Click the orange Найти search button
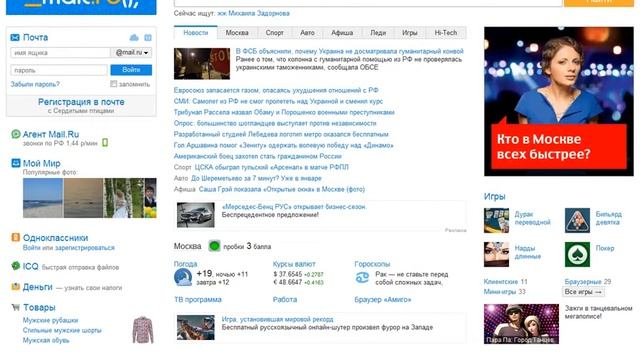 point(599,3)
